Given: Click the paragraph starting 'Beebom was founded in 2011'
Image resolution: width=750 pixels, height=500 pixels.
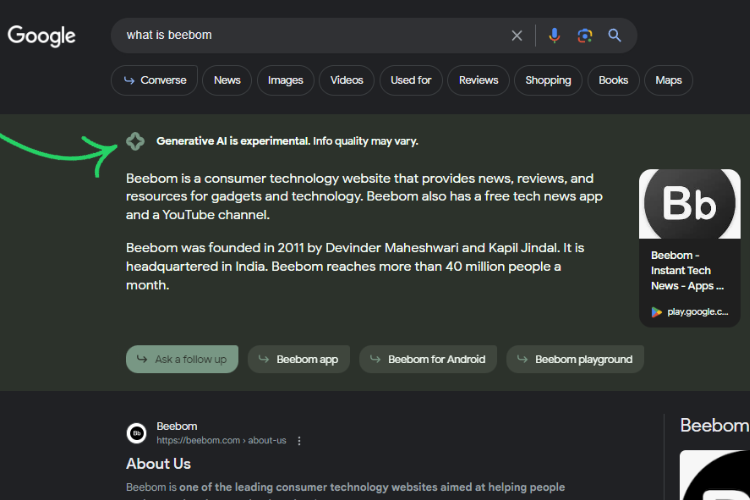Looking at the screenshot, I should pyautogui.click(x=355, y=267).
